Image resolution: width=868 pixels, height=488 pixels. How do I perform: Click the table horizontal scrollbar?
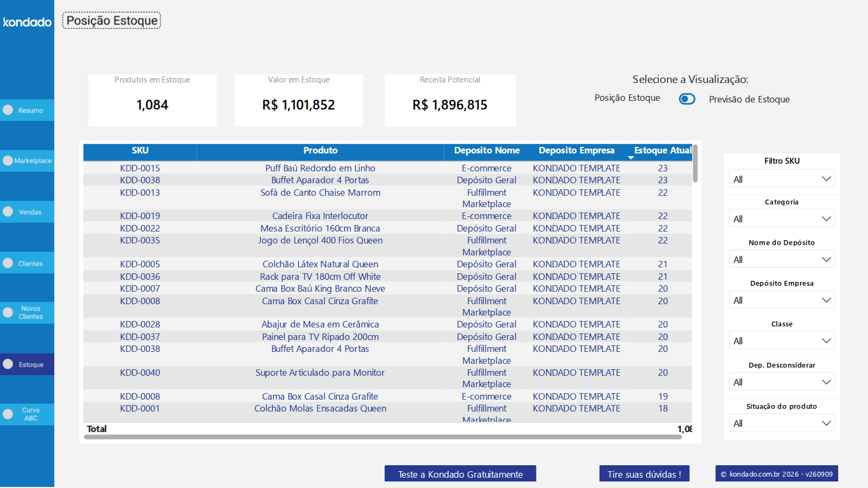pos(383,436)
